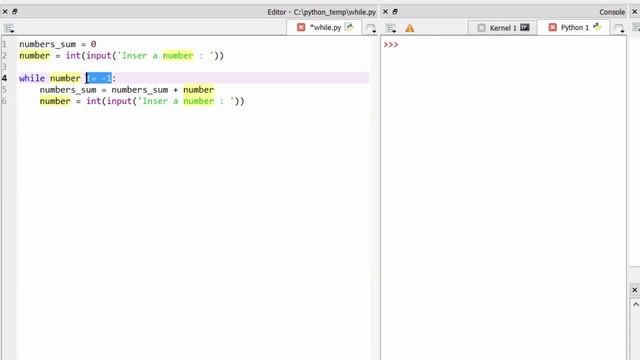Click the 'while' keyword on line 4
The width and height of the screenshot is (640, 360).
point(32,78)
